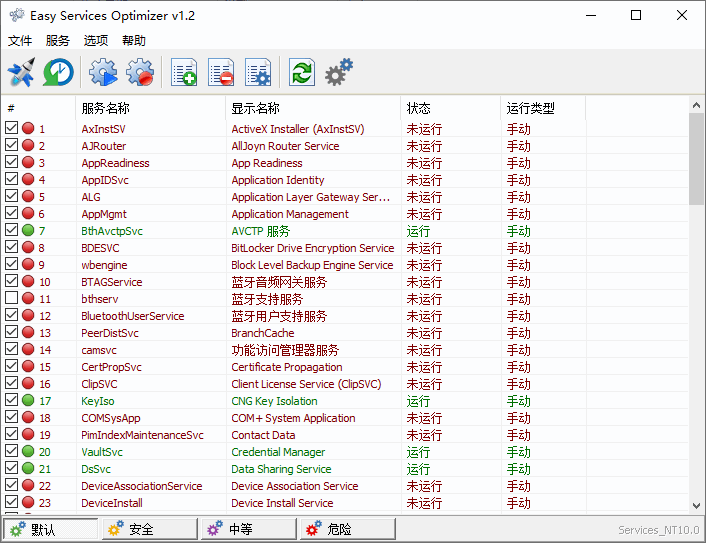Toggle the KeyIso service checkbox

coord(11,400)
